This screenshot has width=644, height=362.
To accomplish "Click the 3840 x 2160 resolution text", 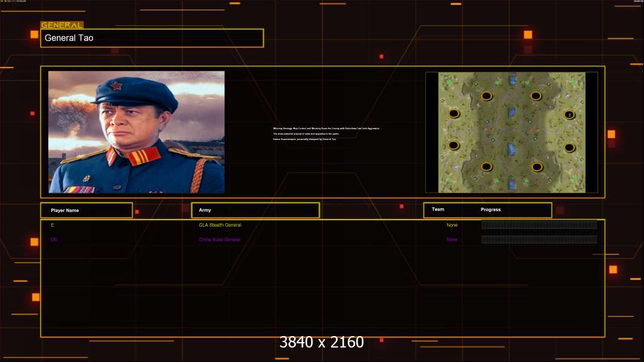I will 321,342.
